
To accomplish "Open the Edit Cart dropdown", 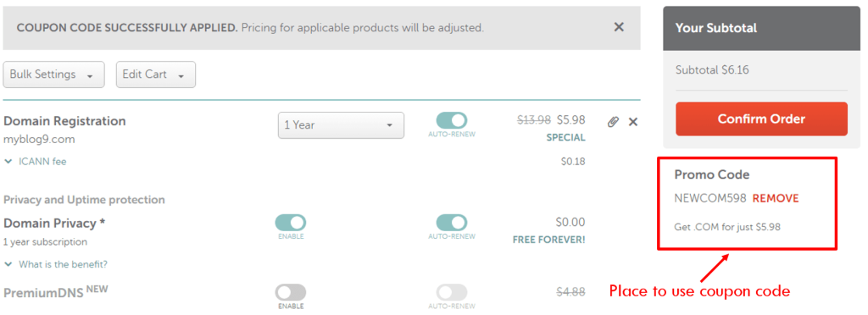I will pyautogui.click(x=156, y=75).
